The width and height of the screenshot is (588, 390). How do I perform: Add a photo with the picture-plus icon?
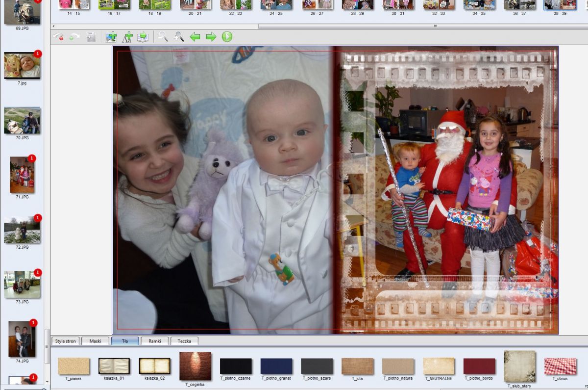[x=111, y=37]
